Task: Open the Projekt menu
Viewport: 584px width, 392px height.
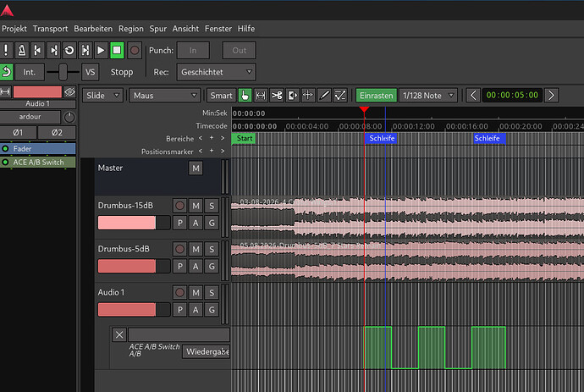Action: pos(14,29)
